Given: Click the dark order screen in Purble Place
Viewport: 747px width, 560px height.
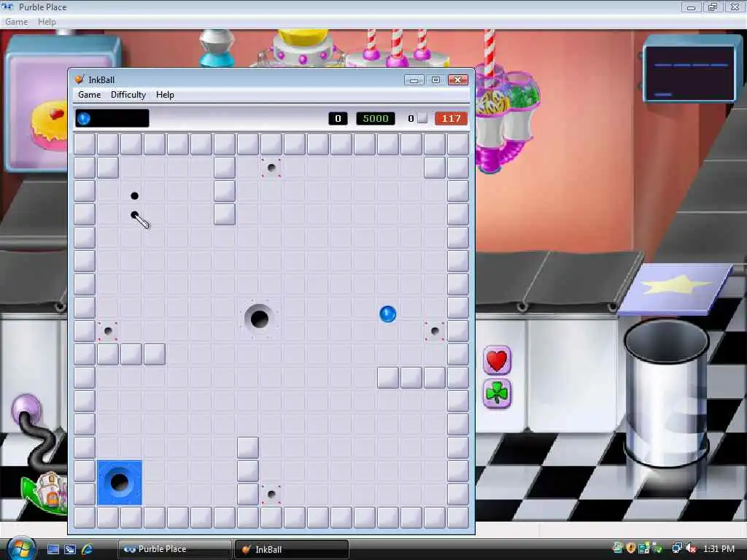Looking at the screenshot, I should (690, 72).
